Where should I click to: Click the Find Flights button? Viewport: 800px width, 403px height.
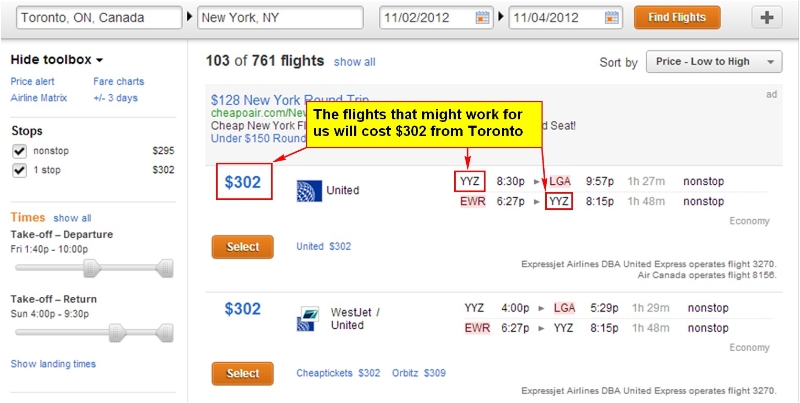[677, 18]
